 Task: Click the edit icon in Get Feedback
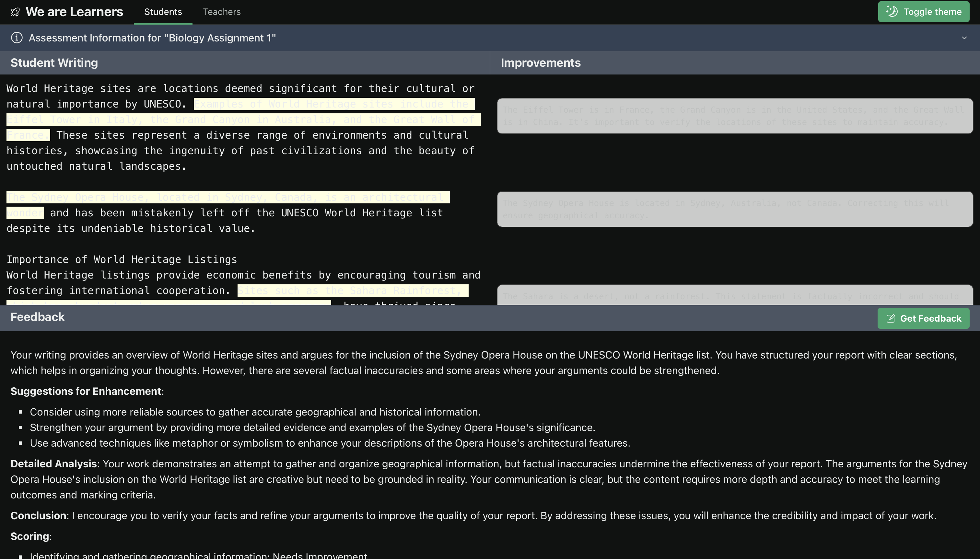coord(891,318)
